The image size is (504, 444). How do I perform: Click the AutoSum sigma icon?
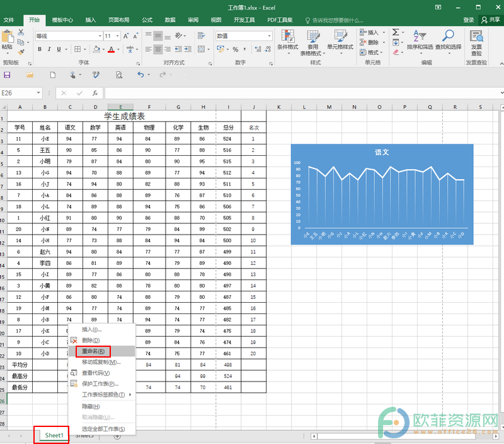click(x=396, y=32)
